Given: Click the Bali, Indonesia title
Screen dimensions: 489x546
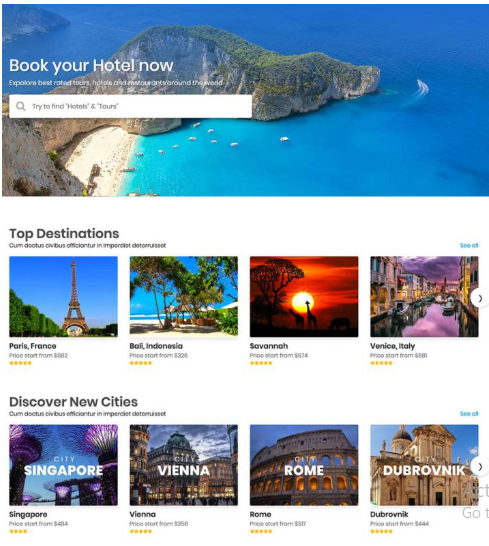Looking at the screenshot, I should point(156,346).
